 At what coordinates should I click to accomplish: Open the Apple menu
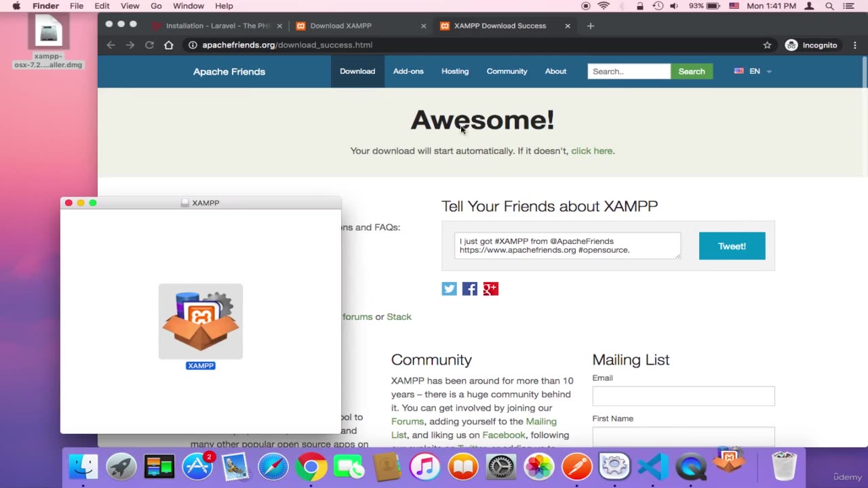(x=16, y=6)
